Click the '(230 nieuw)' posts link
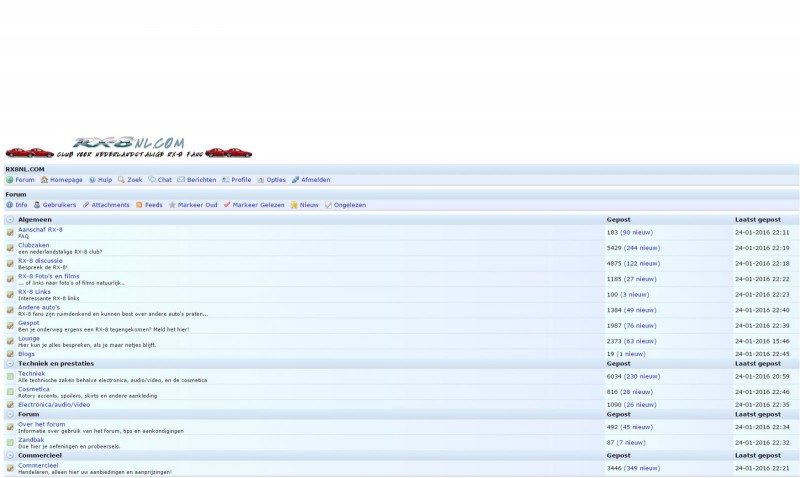This screenshot has height=478, width=800. coord(642,376)
